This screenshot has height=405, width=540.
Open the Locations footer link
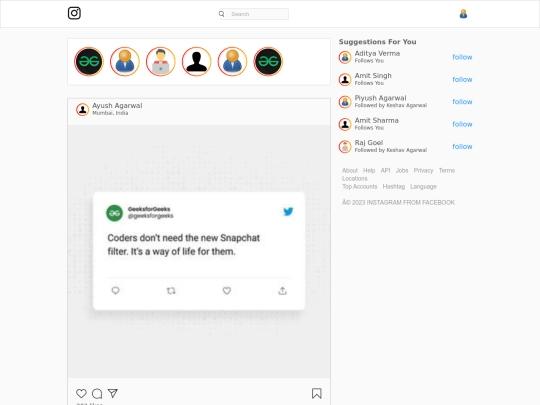tap(355, 178)
